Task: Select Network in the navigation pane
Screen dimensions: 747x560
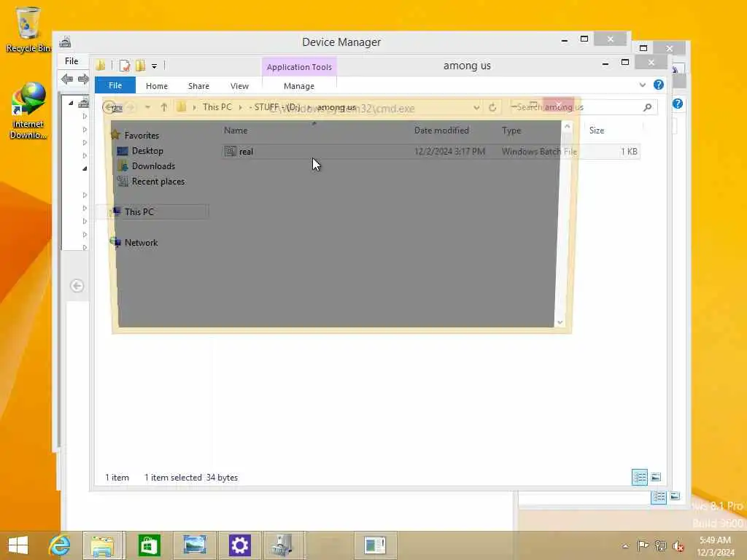Action: click(x=142, y=243)
